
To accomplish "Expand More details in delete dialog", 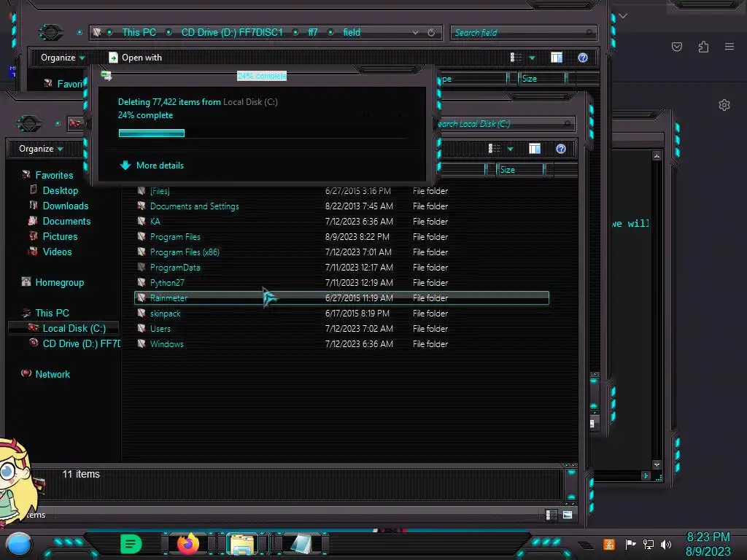I will click(152, 166).
